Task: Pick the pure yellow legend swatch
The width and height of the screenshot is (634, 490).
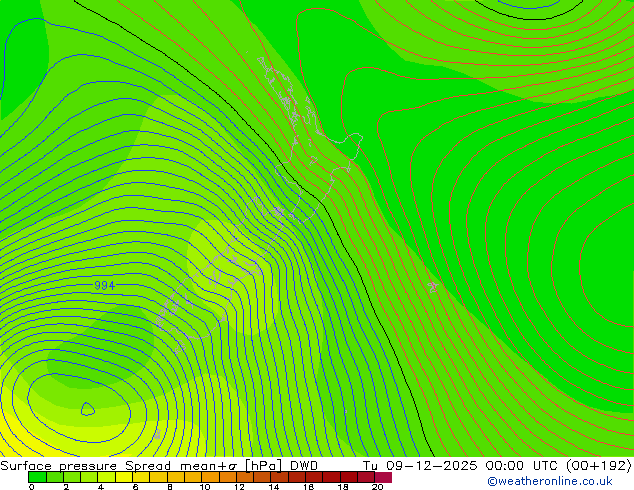Action: (124, 477)
